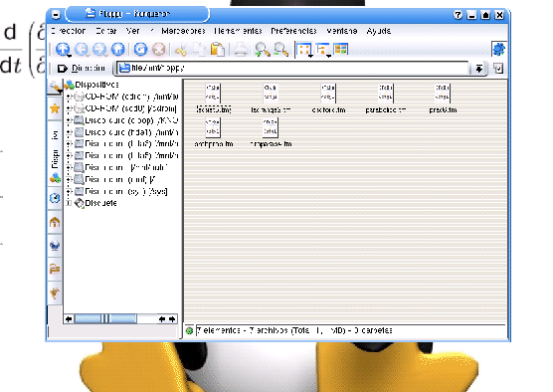Screen dimensions: 553x392
Task: Open the Ver menu
Action: 132,31
